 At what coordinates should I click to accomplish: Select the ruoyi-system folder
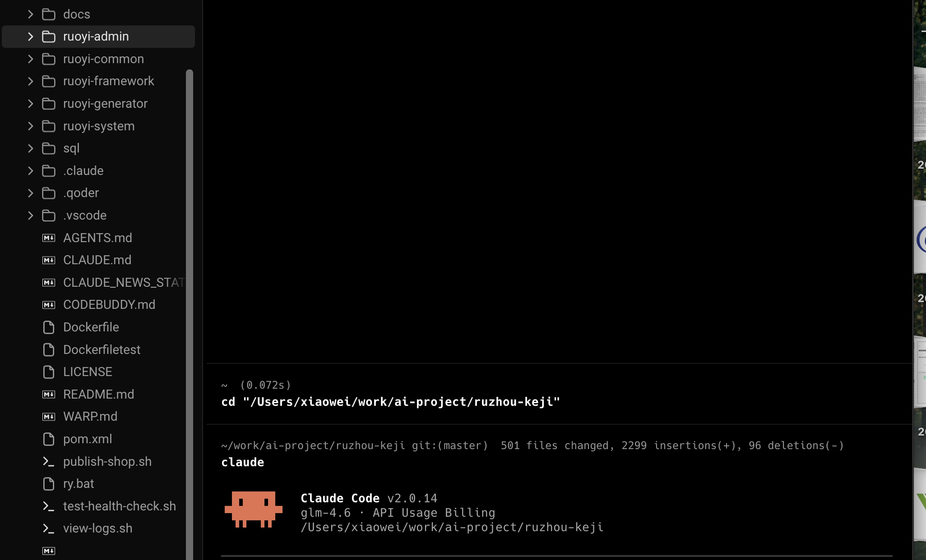(98, 126)
